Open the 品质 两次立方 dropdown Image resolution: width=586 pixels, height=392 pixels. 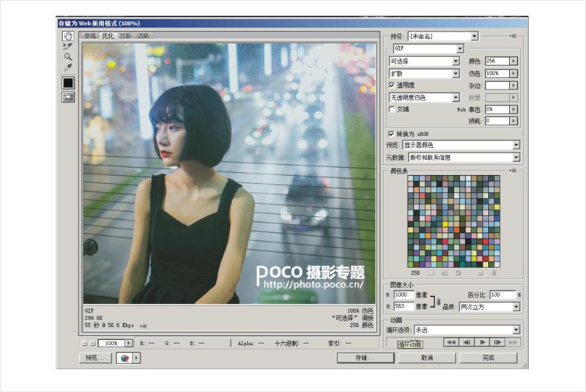pos(489,307)
